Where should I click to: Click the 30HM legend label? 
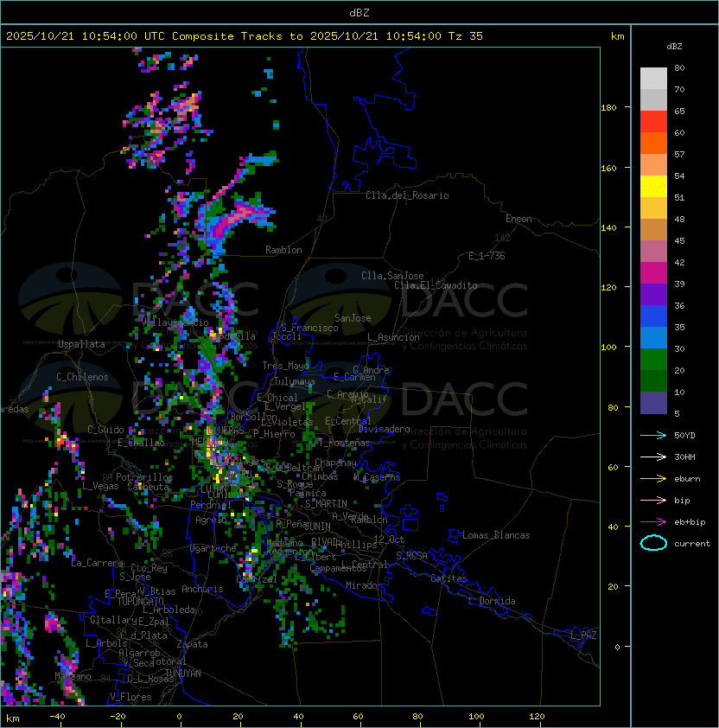pyautogui.click(x=684, y=457)
